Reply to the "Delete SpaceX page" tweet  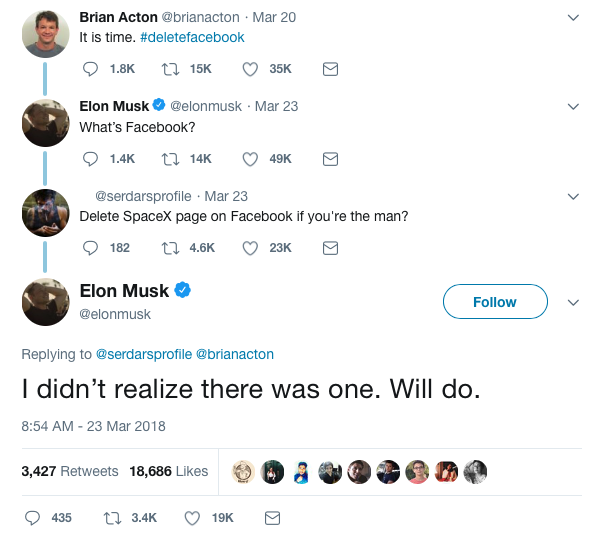(90, 247)
